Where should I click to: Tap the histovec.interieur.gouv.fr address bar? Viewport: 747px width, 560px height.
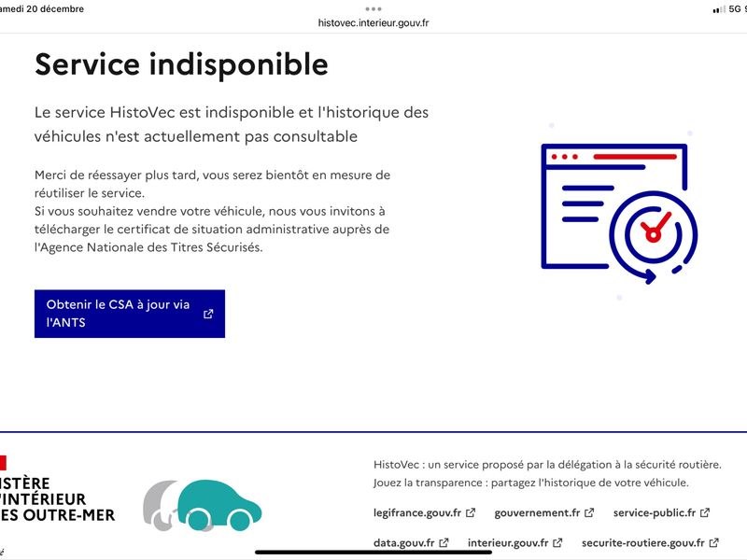tap(373, 23)
